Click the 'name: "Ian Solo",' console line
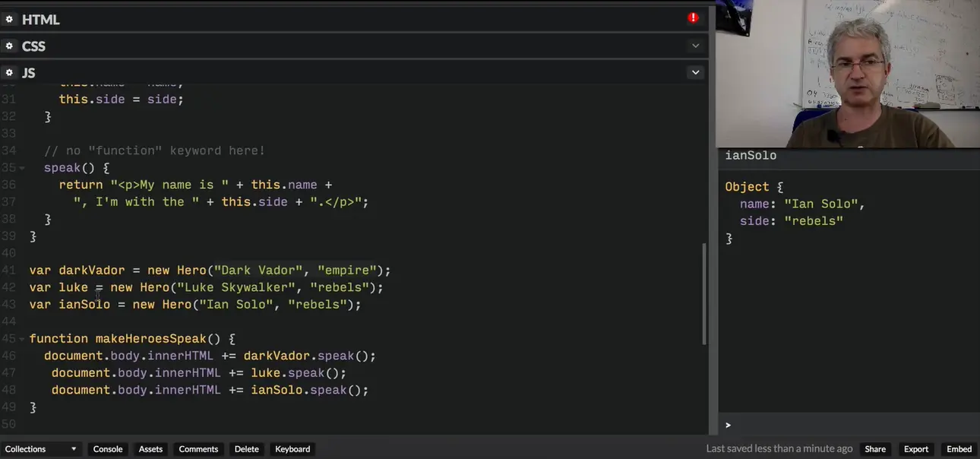This screenshot has width=980, height=459. point(802,204)
